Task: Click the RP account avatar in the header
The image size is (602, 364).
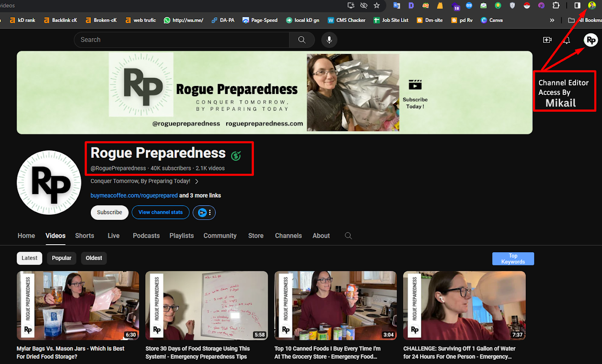Action: [591, 40]
